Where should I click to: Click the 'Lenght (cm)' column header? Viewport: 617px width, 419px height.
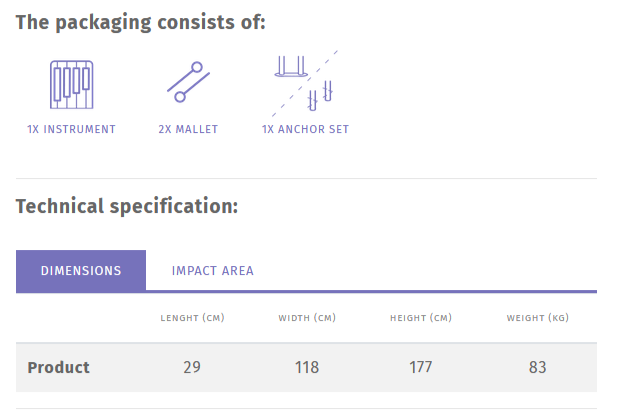pos(192,318)
